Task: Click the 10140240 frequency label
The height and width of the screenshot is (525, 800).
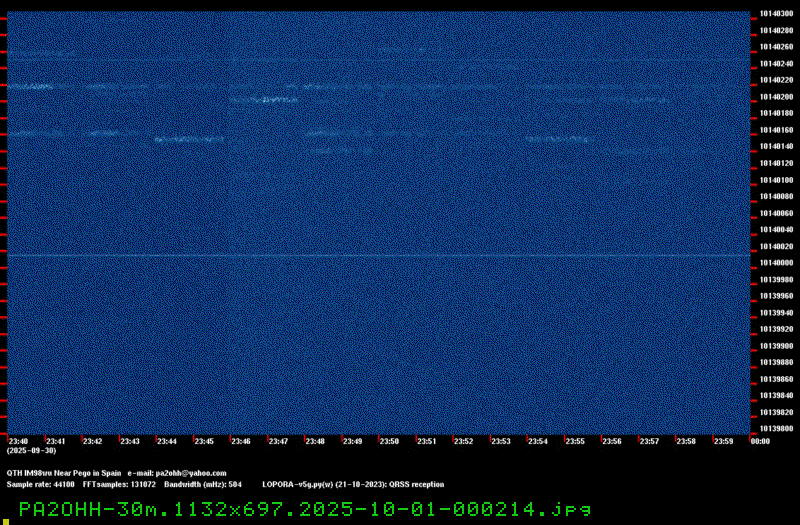Action: pos(776,64)
